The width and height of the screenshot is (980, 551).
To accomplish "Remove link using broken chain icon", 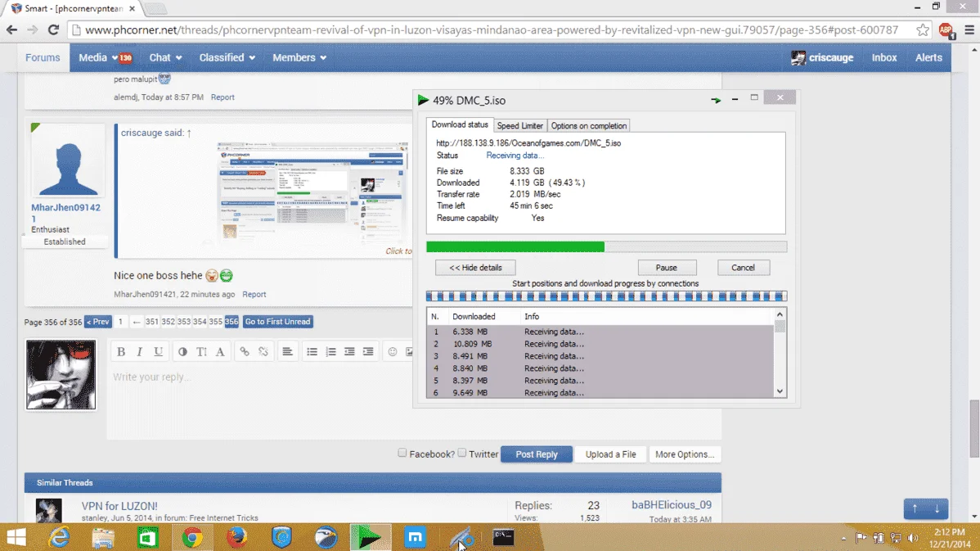I will click(x=263, y=352).
